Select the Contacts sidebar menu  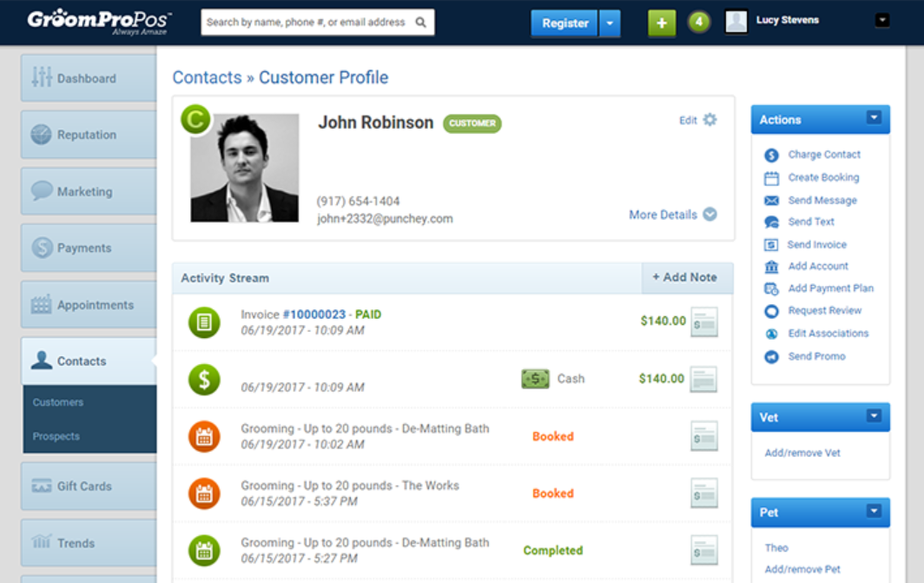(89, 361)
